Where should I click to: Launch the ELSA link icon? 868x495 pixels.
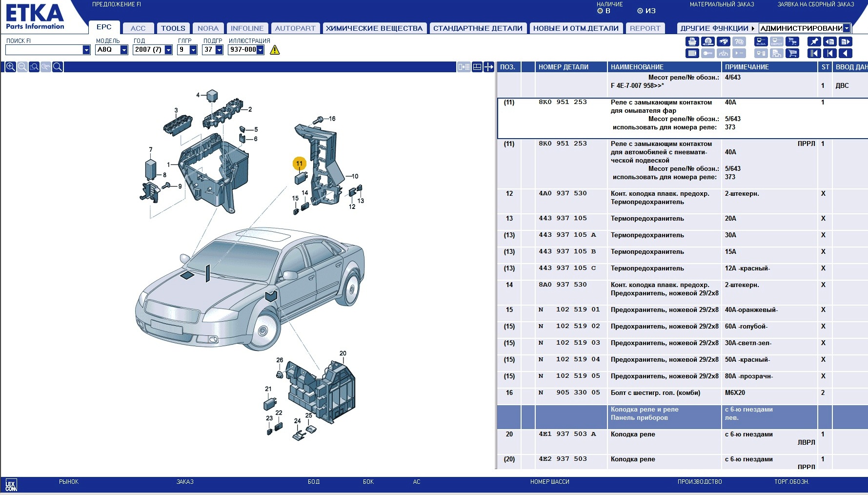761,42
